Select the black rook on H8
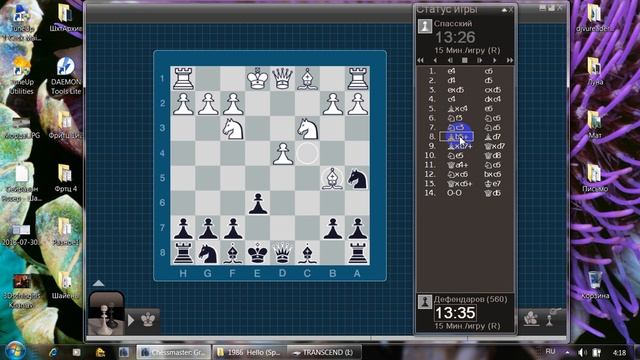640x360 pixels. [183, 253]
